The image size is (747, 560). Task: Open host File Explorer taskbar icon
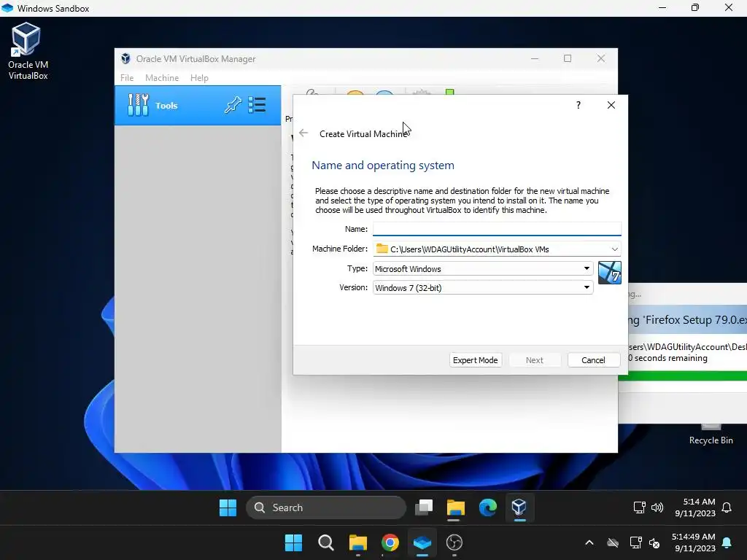[357, 542]
